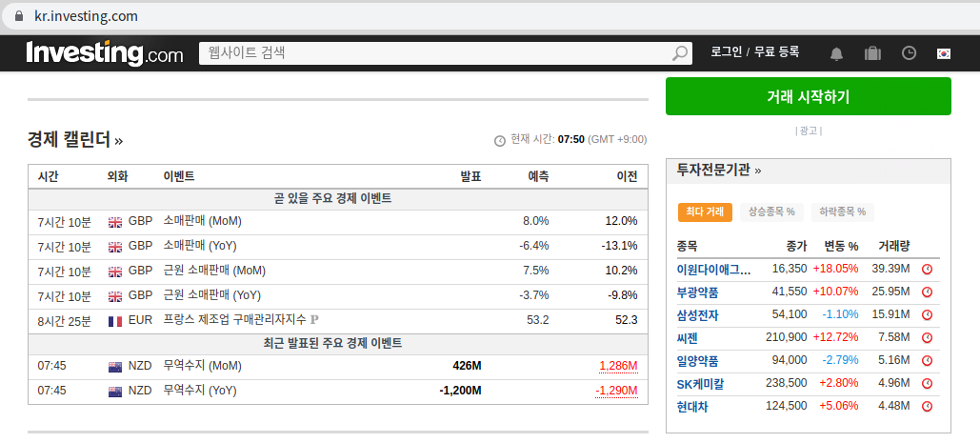Viewport: 980px width, 443px height.
Task: Click the 426M release value
Action: coord(467,366)
